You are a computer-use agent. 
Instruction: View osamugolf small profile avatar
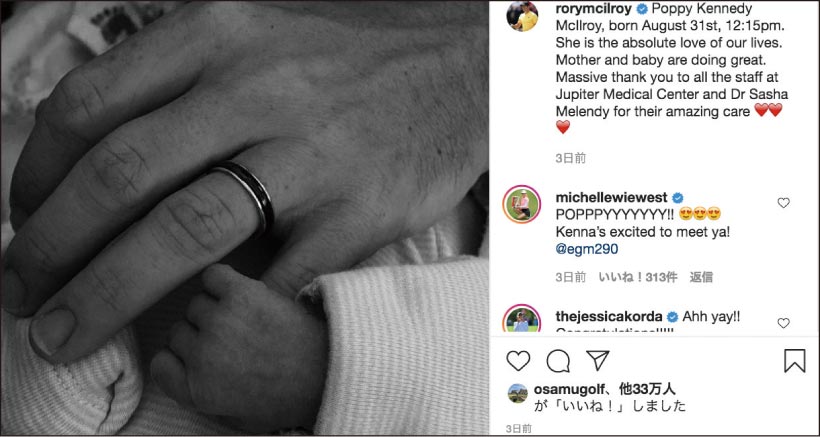tap(518, 394)
